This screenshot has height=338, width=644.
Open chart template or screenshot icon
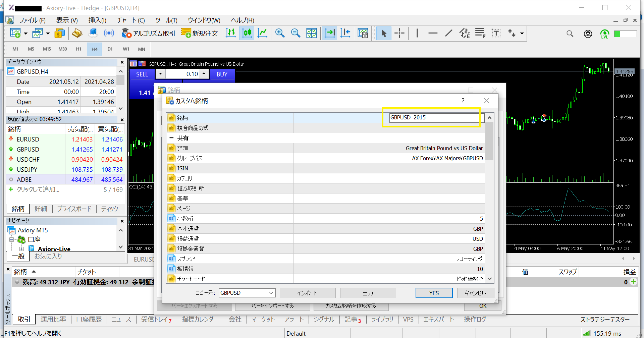click(363, 33)
